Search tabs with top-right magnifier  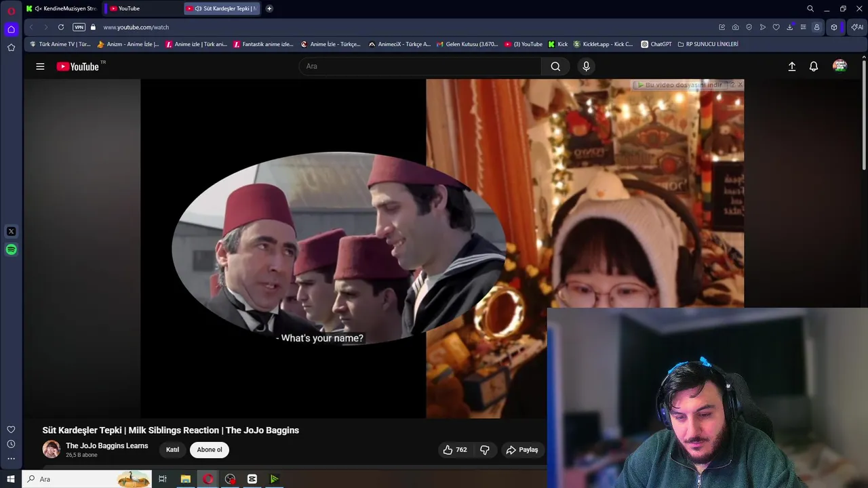click(x=810, y=9)
